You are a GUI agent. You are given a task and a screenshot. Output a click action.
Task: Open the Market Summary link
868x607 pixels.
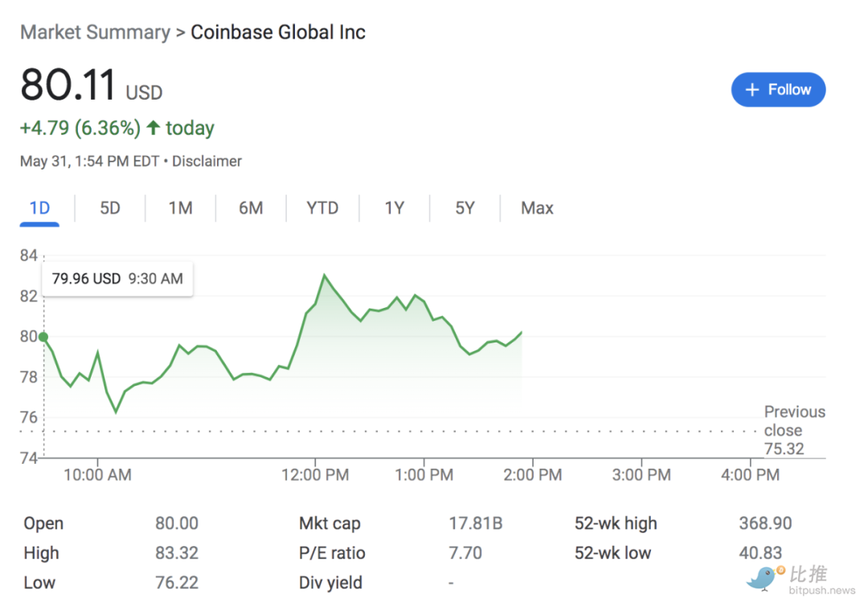tap(95, 33)
